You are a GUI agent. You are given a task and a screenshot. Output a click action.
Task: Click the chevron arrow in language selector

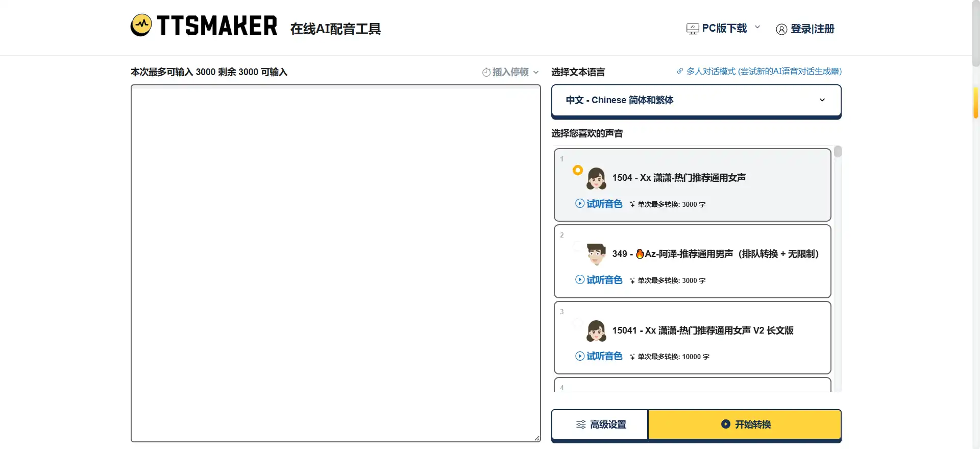click(x=822, y=100)
